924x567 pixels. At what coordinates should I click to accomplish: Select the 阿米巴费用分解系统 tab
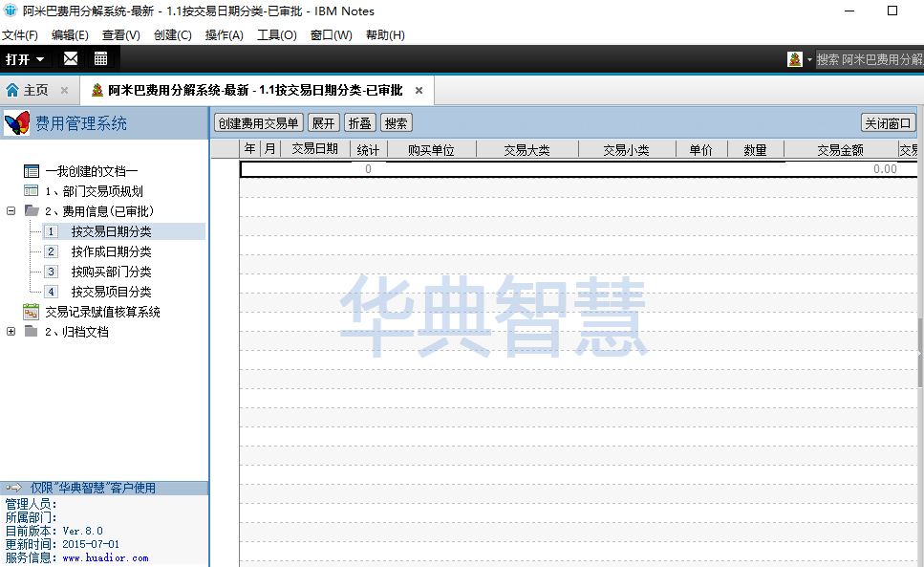pyautogui.click(x=255, y=90)
